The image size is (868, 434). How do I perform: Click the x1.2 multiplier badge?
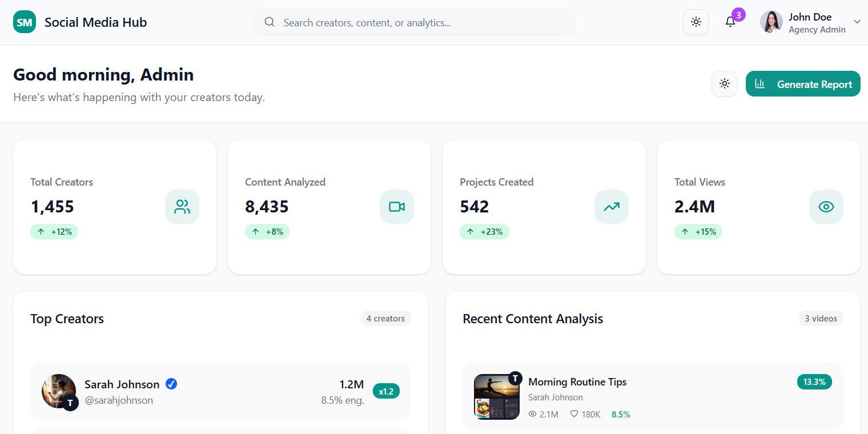pos(386,391)
